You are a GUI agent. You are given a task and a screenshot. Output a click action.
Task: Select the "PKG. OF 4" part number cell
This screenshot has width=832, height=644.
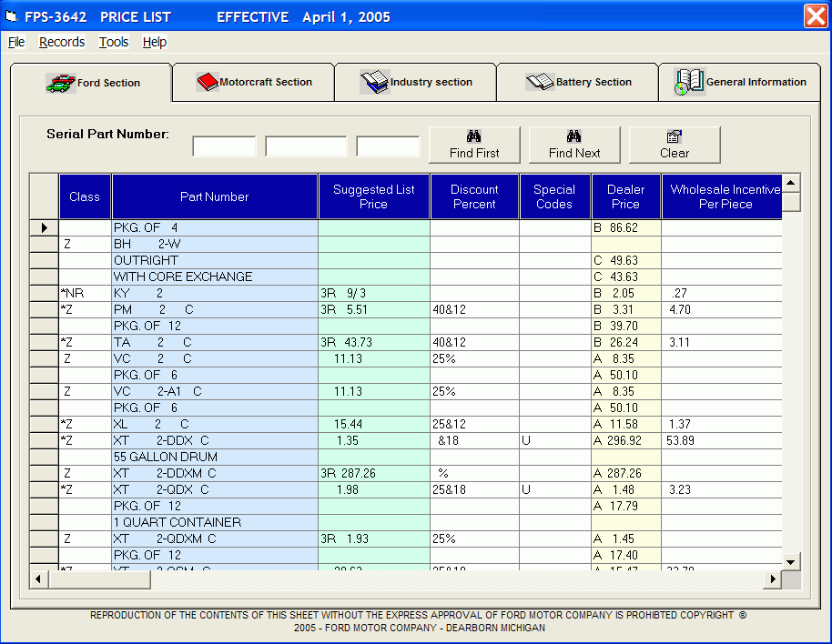[215, 228]
